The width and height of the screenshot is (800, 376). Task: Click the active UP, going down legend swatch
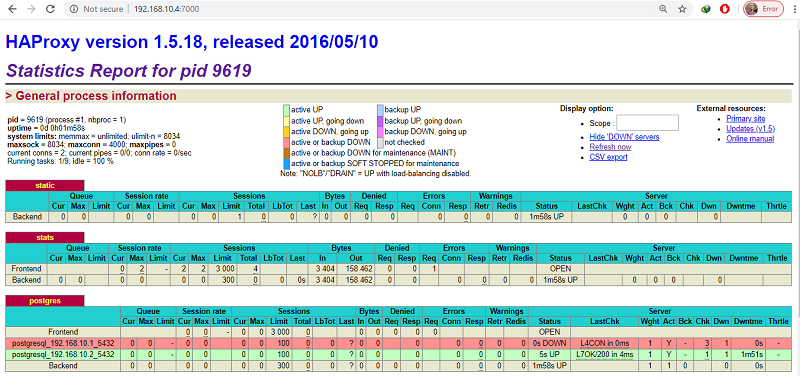(x=286, y=121)
